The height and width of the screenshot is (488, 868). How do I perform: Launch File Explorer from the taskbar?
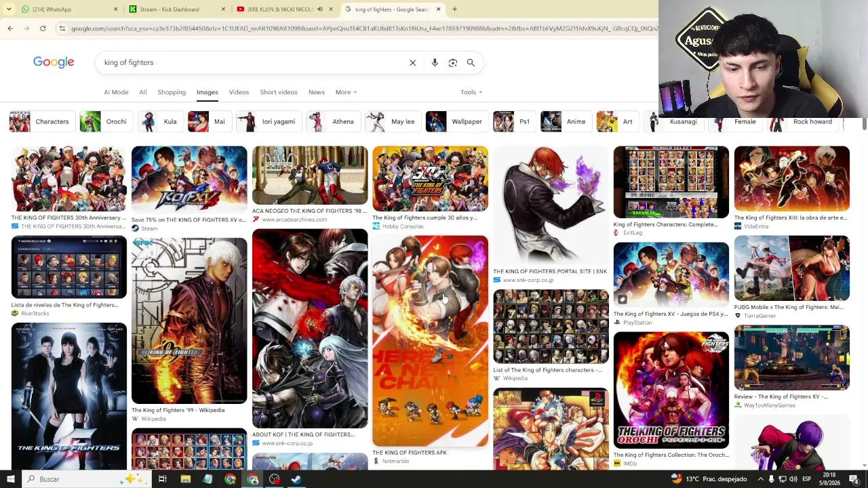[185, 479]
